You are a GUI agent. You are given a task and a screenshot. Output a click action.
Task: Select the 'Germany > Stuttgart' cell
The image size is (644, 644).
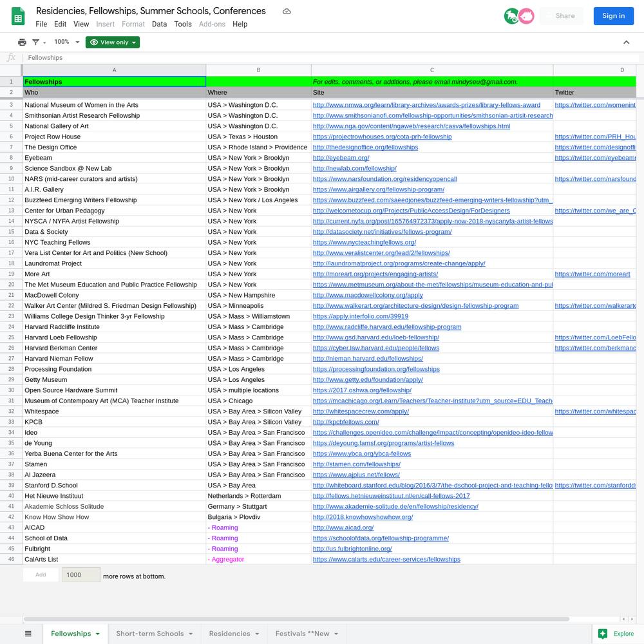(258, 506)
